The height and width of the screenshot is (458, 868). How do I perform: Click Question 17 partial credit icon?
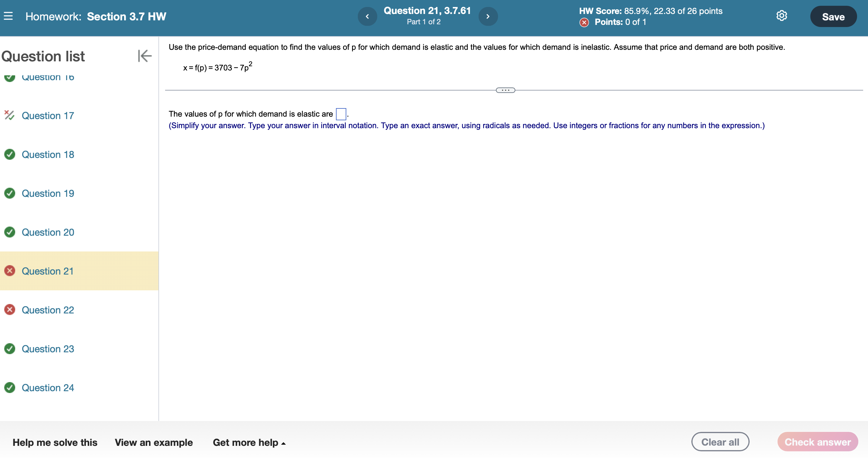[x=9, y=115]
